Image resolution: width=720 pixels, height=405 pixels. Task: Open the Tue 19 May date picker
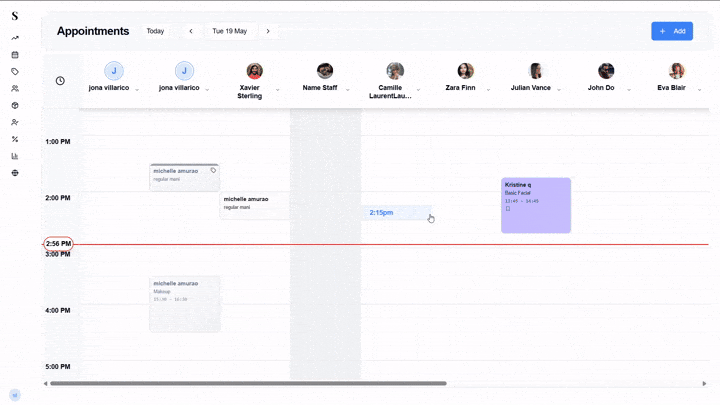click(x=230, y=31)
